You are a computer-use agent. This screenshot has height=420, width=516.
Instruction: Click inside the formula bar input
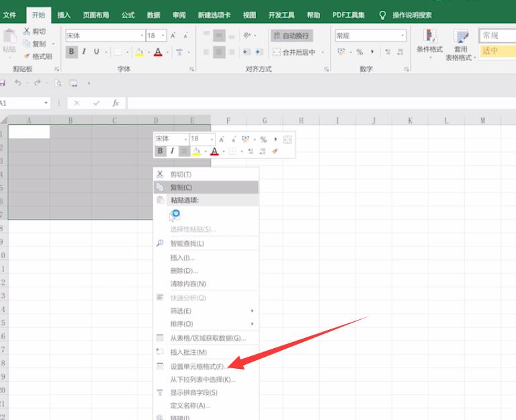(x=322, y=103)
